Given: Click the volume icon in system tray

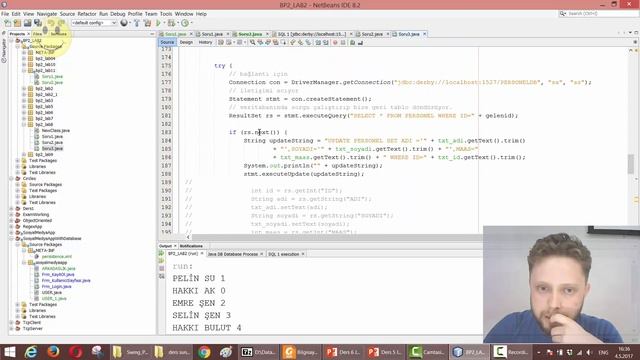Looking at the screenshot, I should [x=589, y=352].
